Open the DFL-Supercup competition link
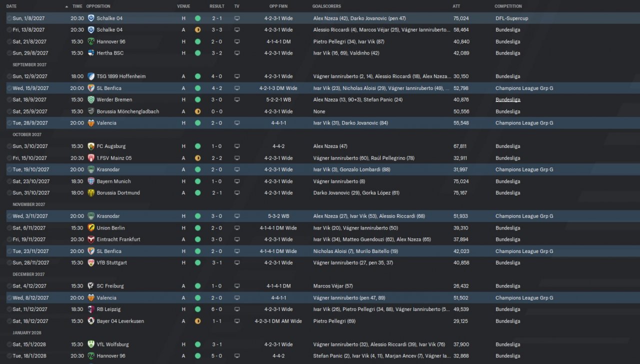This screenshot has width=640, height=364. [x=511, y=18]
